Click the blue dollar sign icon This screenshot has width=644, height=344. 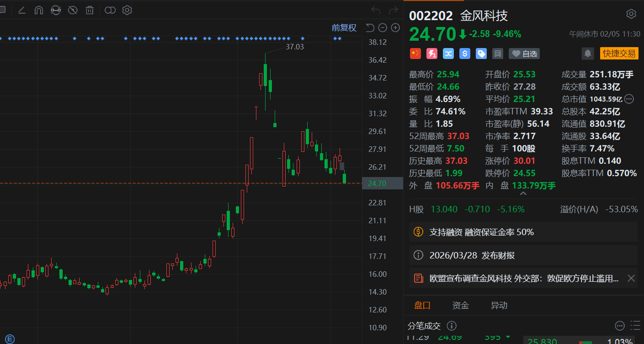465,54
